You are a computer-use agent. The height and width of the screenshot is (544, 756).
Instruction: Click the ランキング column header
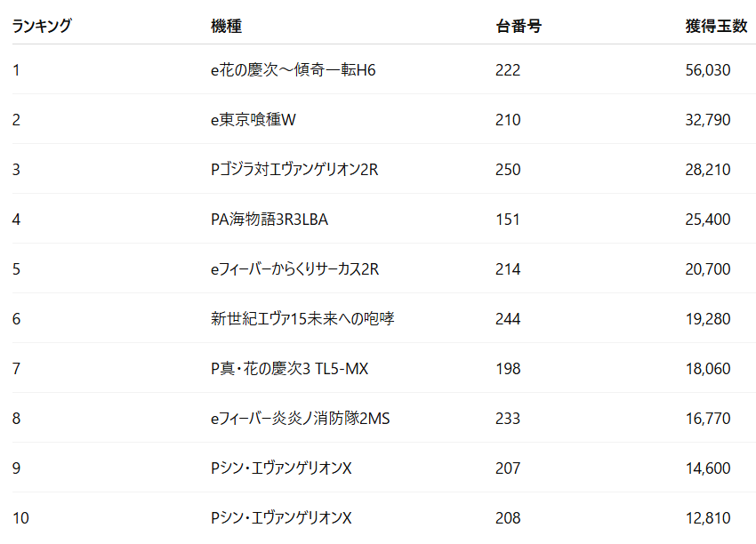click(x=42, y=27)
